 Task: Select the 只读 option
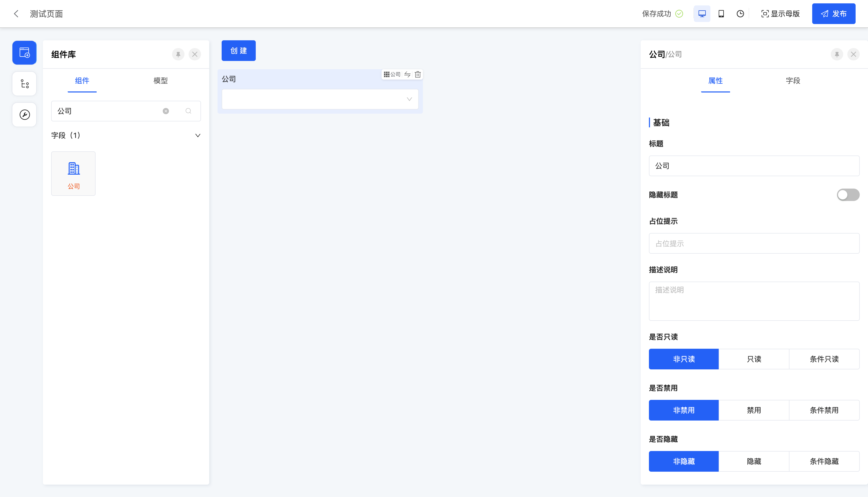[x=754, y=359]
